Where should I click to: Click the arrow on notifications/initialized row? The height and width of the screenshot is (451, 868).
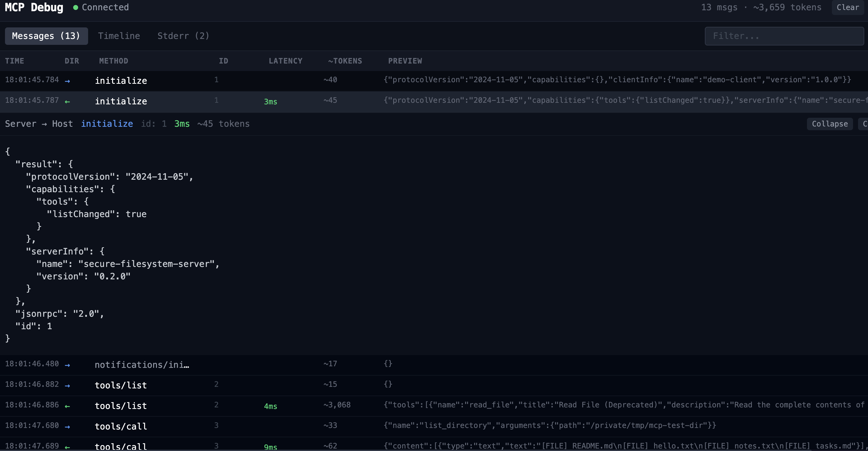(x=67, y=365)
